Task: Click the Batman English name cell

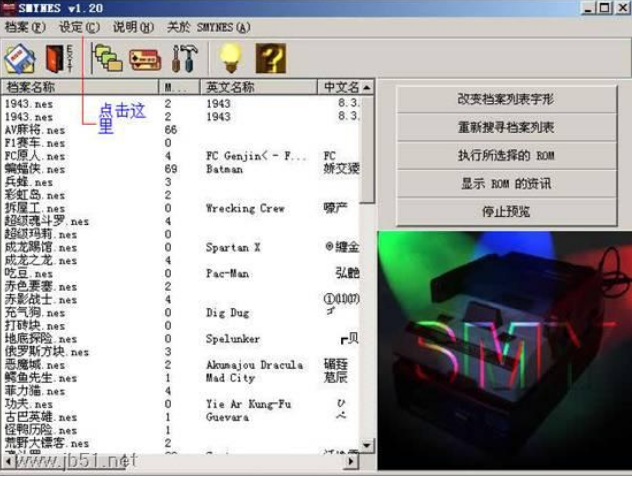Action: tap(225, 169)
